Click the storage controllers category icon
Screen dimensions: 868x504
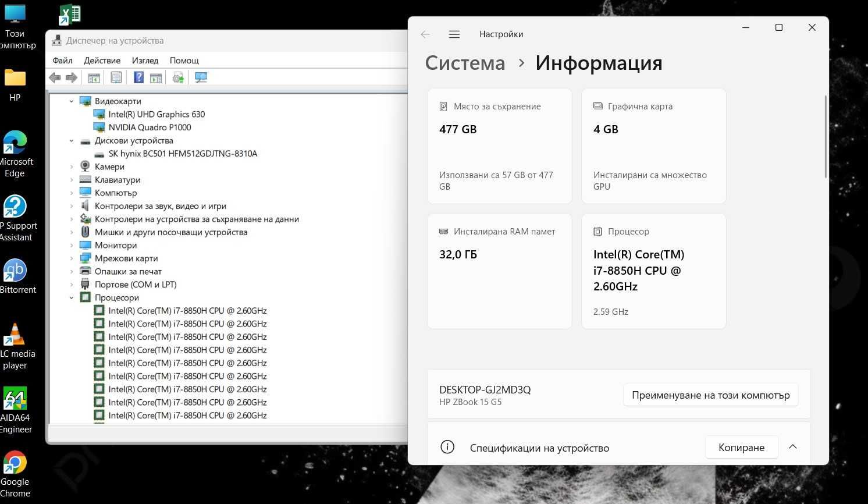85,219
